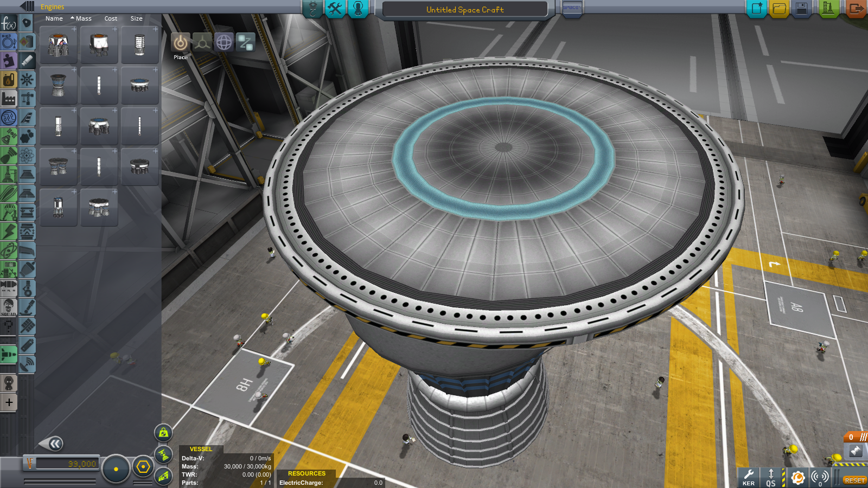Viewport: 868px width, 488px height.
Task: Select the green rocket subassemblies icon
Action: 9,355
